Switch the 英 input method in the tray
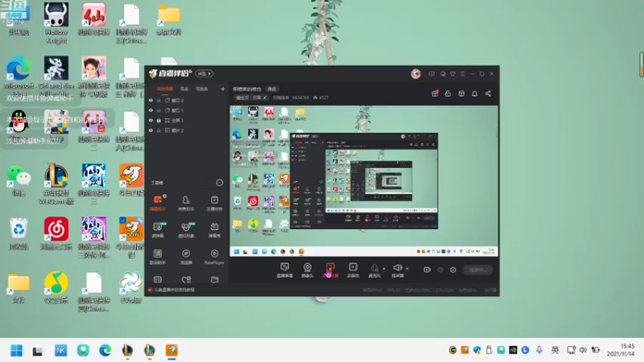 coord(555,350)
